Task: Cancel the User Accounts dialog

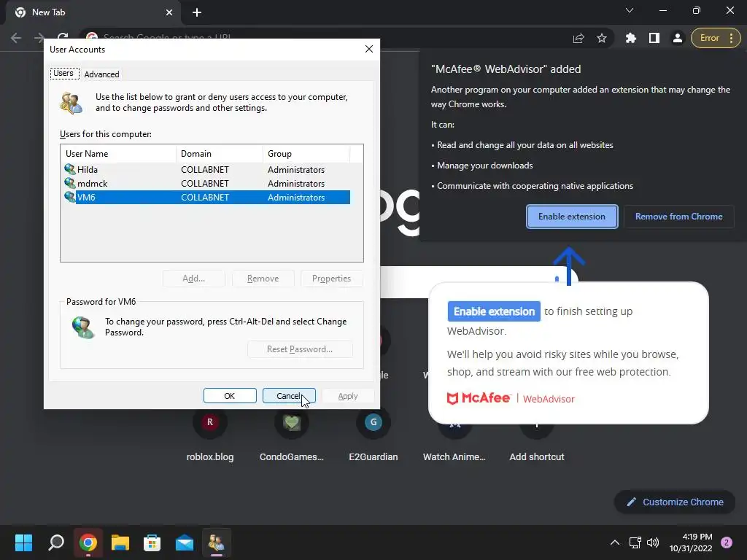Action: (x=289, y=396)
